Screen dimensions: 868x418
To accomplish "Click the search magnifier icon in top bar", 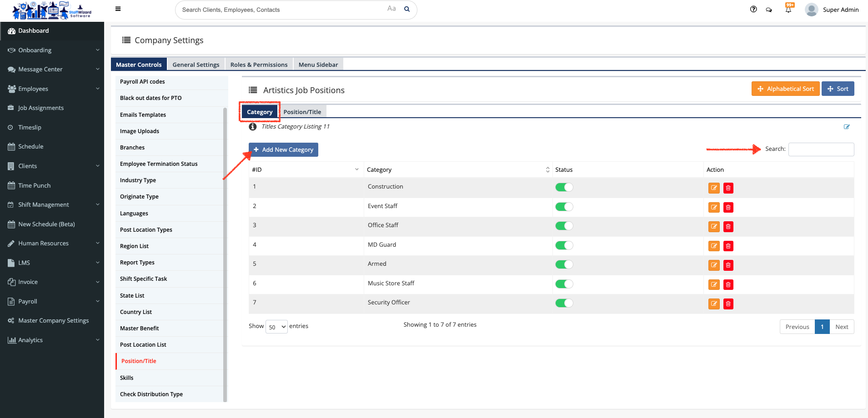I will [407, 9].
